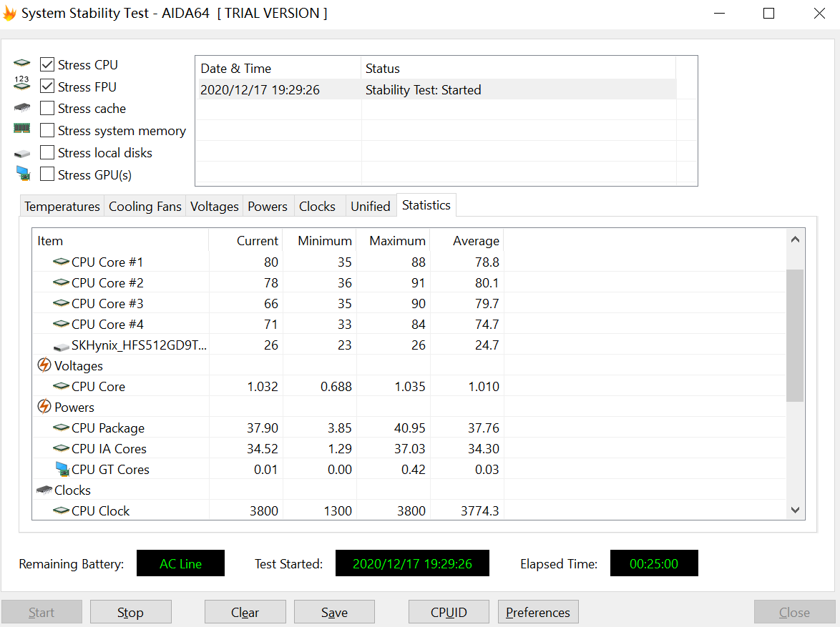Enable the Stress GPU(s) checkbox

[47, 174]
